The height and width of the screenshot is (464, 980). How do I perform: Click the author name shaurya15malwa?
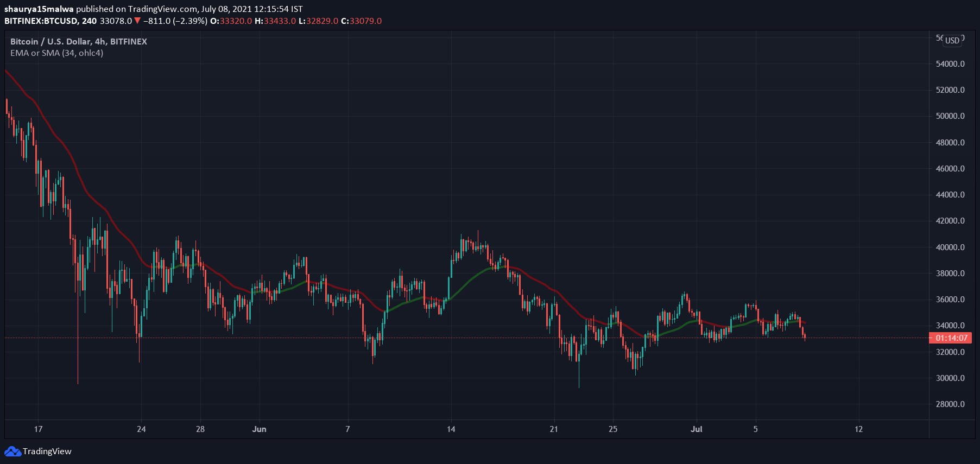pyautogui.click(x=39, y=9)
